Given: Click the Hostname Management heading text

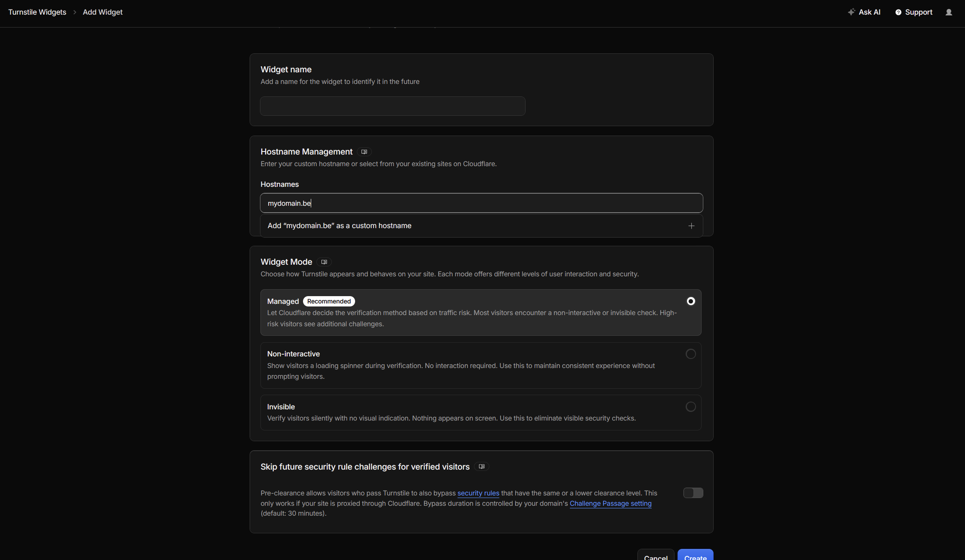Looking at the screenshot, I should pyautogui.click(x=306, y=152).
